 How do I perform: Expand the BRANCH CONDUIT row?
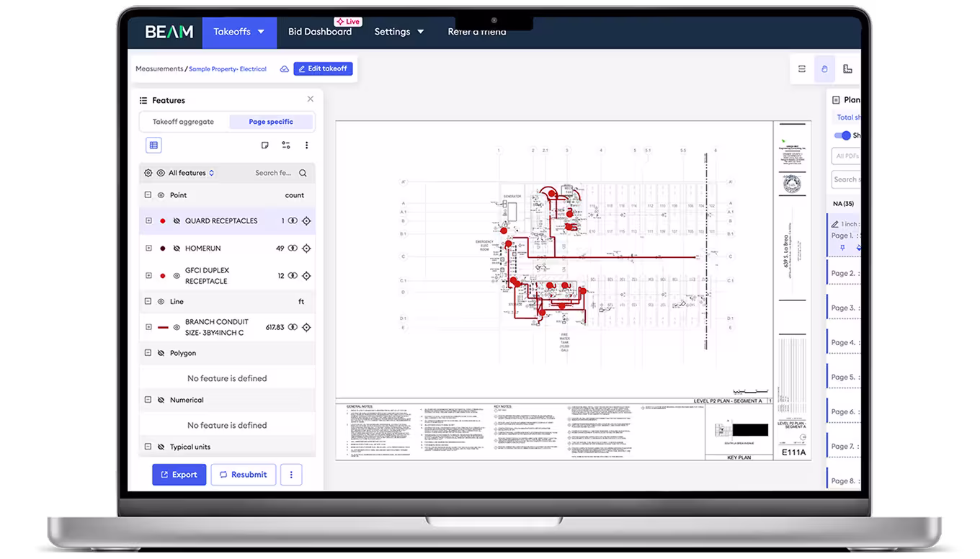148,327
